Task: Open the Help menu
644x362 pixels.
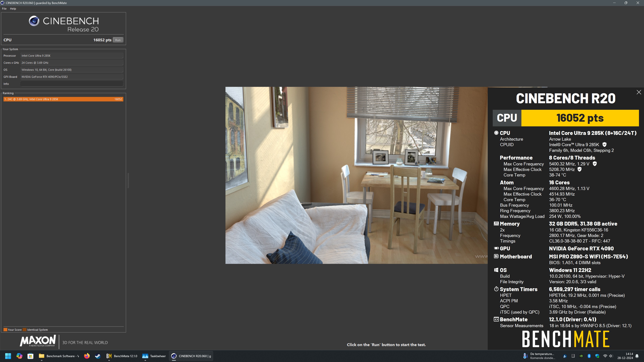Action: pos(13,9)
